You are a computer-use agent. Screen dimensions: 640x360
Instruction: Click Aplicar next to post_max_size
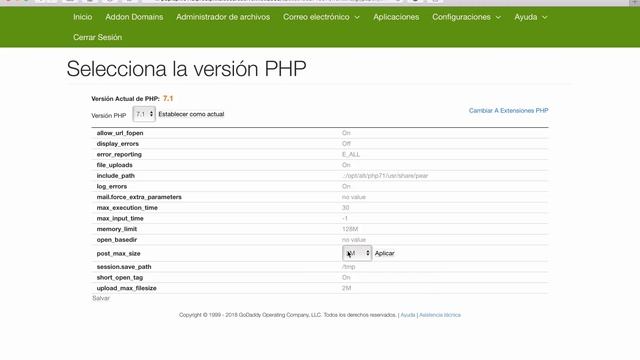(384, 253)
